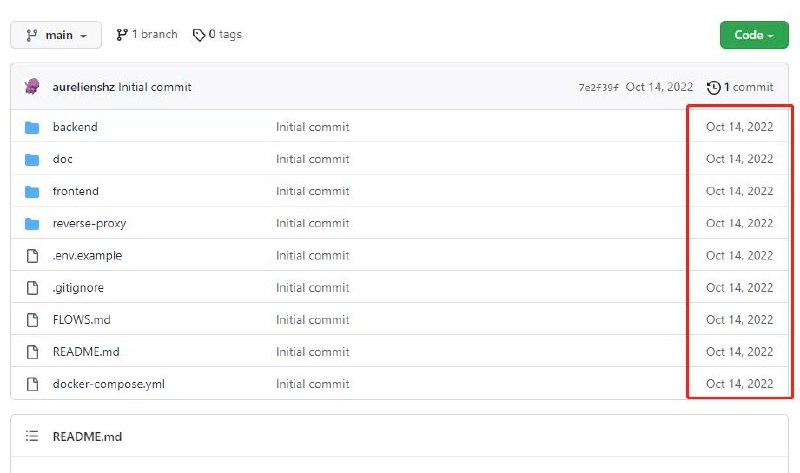Open the reverse-proxy folder name
The width and height of the screenshot is (800, 473).
pyautogui.click(x=89, y=223)
